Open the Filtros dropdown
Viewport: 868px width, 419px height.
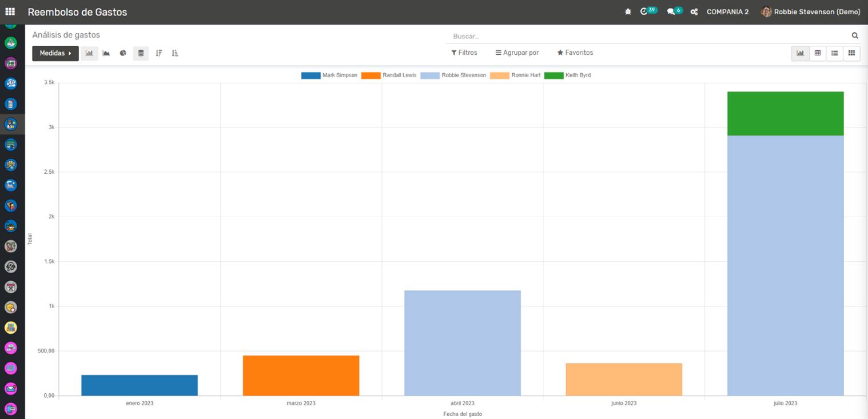[464, 53]
